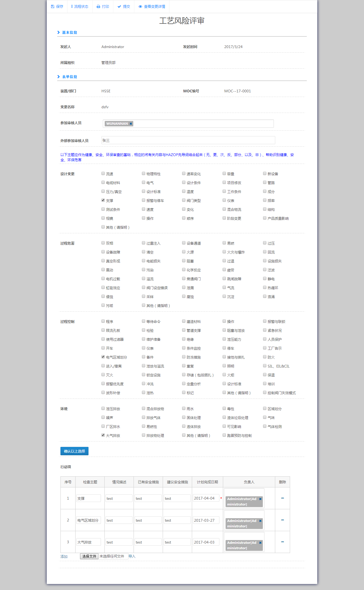Click row 3 建议安全措施 test field
The height and width of the screenshot is (590, 364).
(x=177, y=542)
